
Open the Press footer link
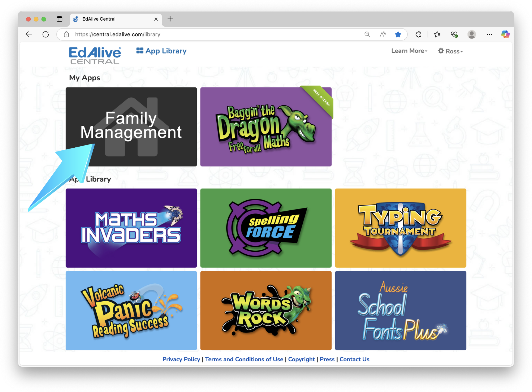(x=327, y=359)
